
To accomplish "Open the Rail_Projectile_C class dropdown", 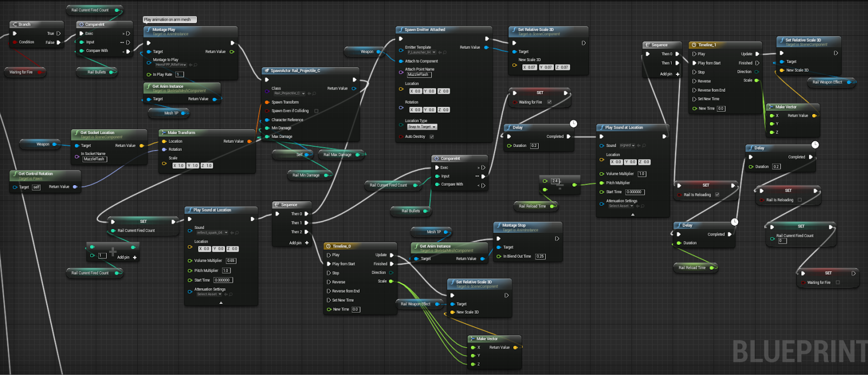I will [x=289, y=93].
